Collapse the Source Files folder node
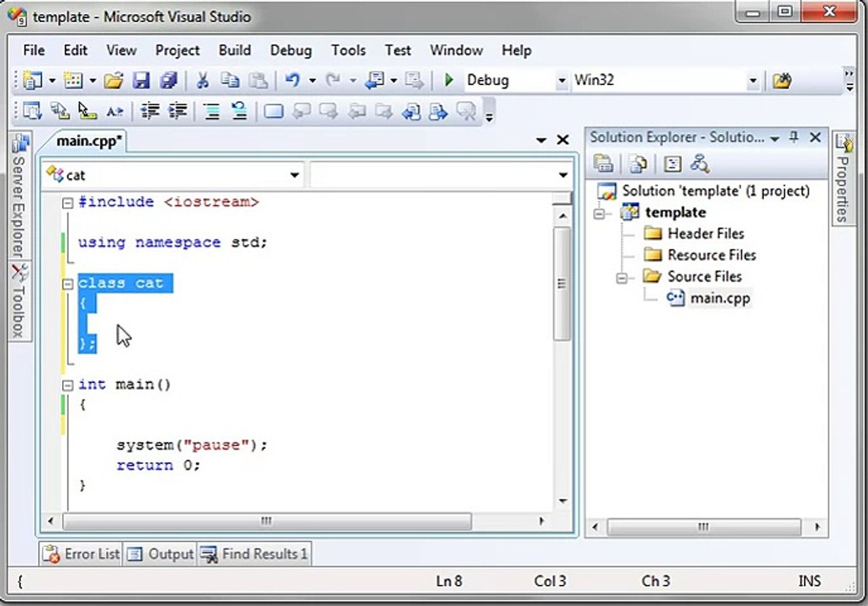The image size is (868, 606). click(622, 278)
